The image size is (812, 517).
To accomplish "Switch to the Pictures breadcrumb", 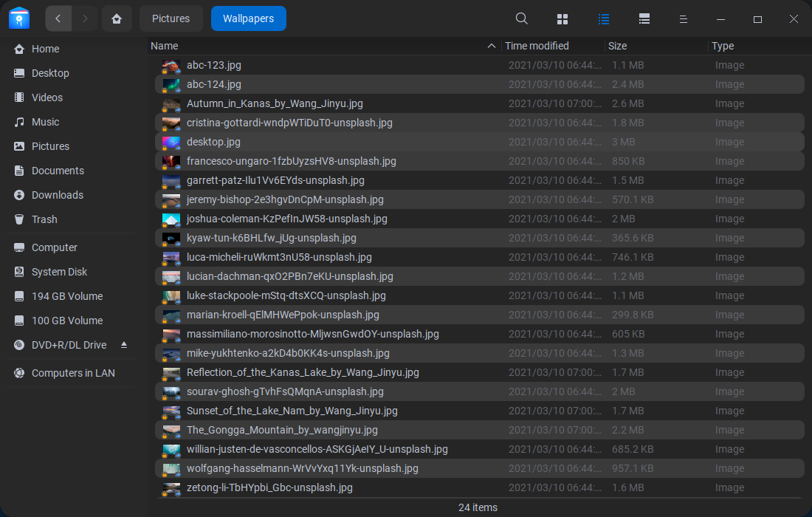I will pos(171,18).
